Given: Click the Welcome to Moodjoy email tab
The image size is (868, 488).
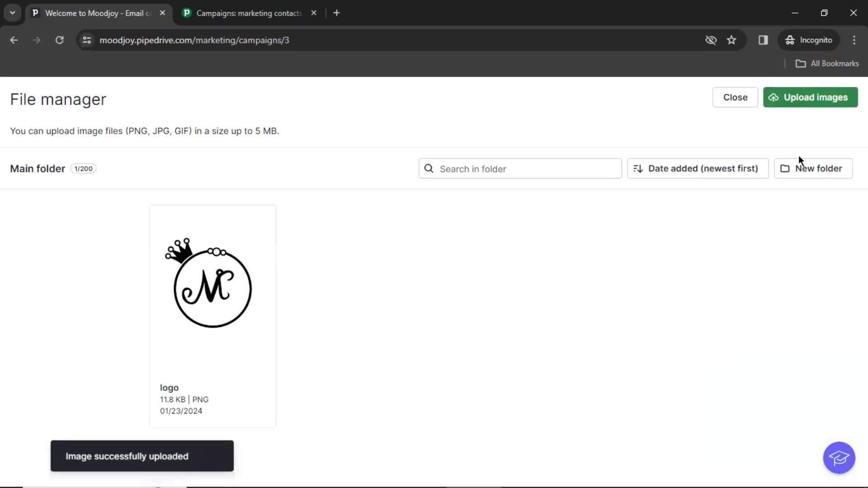Looking at the screenshot, I should 98,13.
